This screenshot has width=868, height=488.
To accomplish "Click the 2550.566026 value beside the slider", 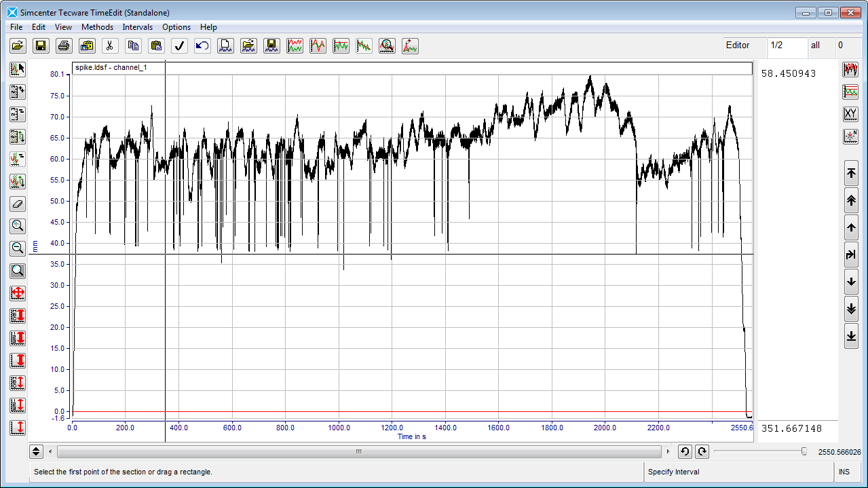I will [x=839, y=452].
